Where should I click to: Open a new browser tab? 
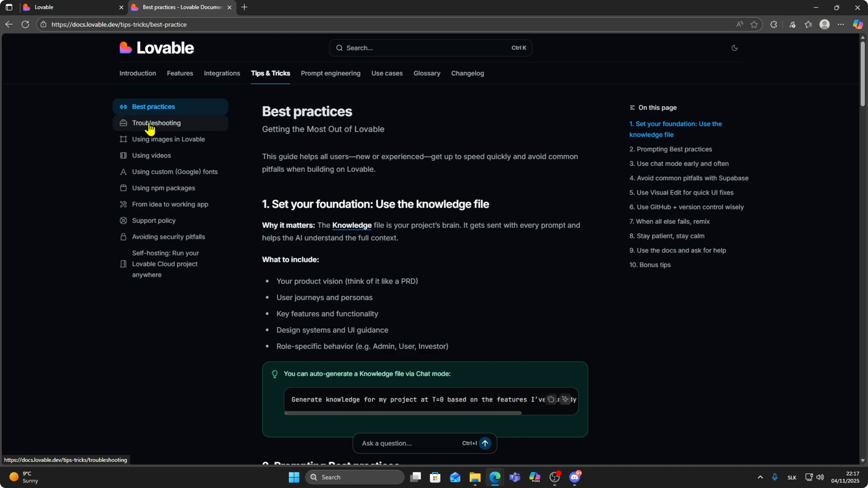[244, 7]
